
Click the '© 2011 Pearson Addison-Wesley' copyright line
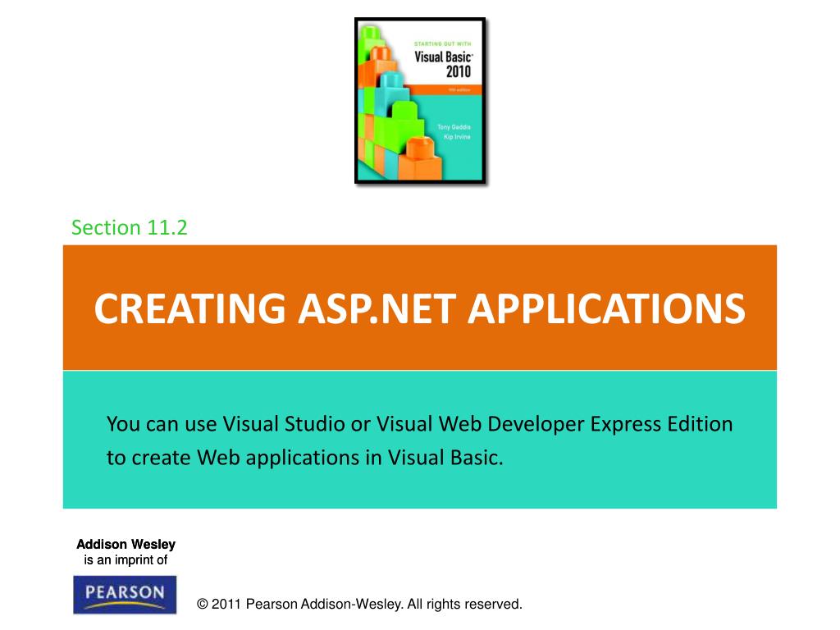(359, 605)
